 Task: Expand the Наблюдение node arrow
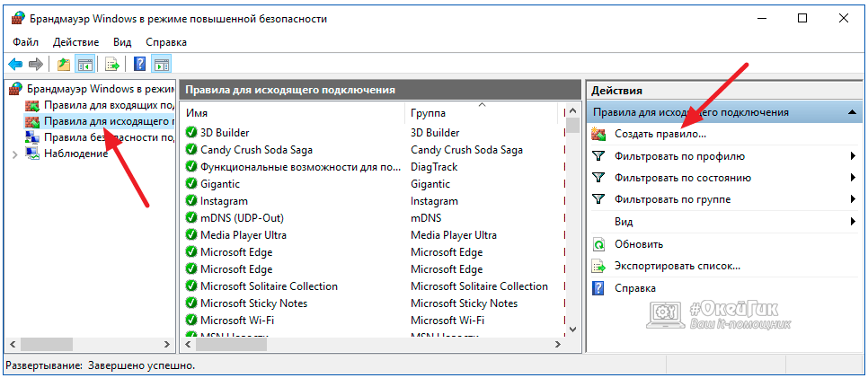click(15, 154)
